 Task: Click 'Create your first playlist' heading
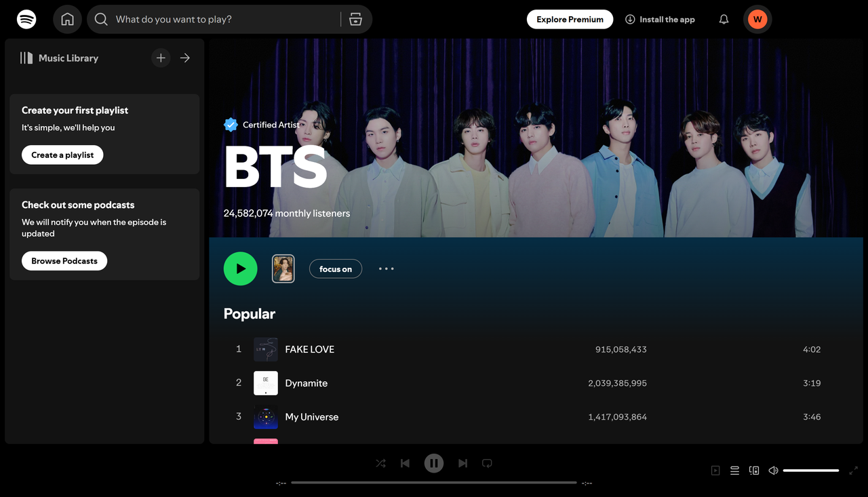click(75, 111)
